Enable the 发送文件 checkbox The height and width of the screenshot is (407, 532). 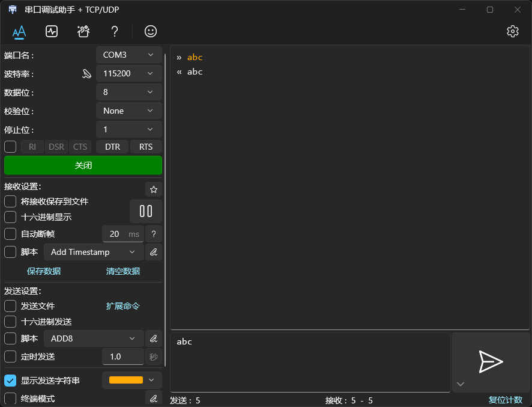(x=10, y=306)
